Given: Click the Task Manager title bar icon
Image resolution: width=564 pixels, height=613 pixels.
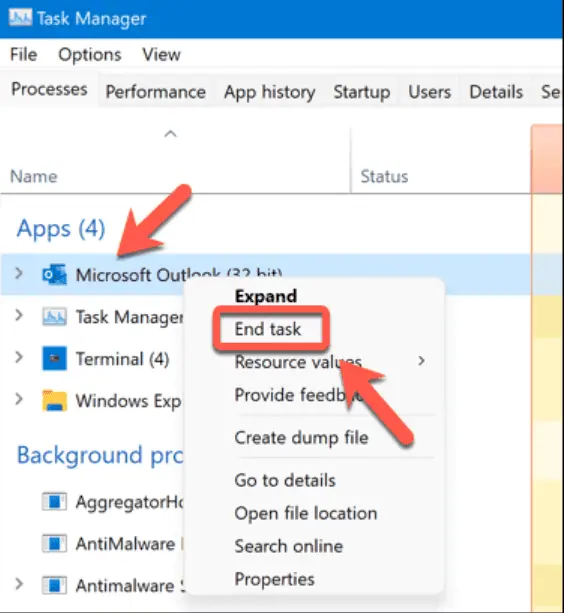Looking at the screenshot, I should coord(20,18).
